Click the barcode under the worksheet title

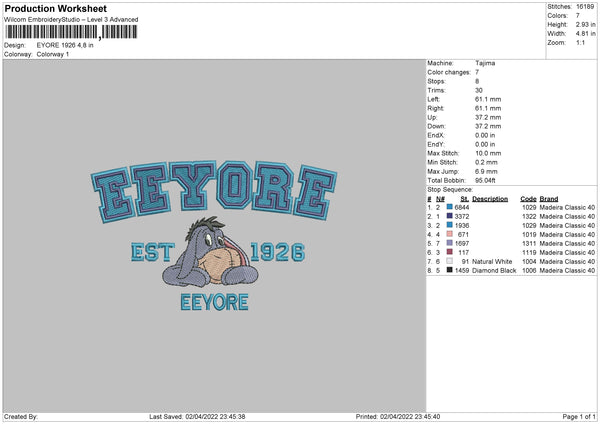coord(71,32)
